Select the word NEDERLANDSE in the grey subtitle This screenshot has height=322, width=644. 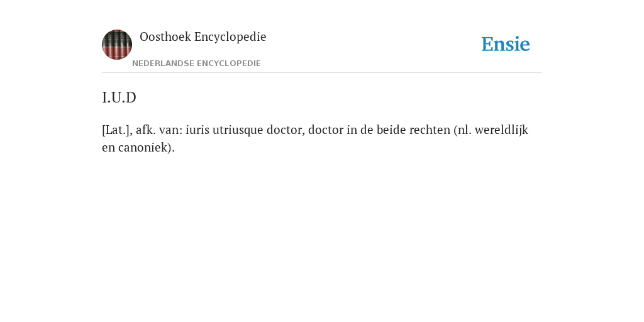[163, 64]
